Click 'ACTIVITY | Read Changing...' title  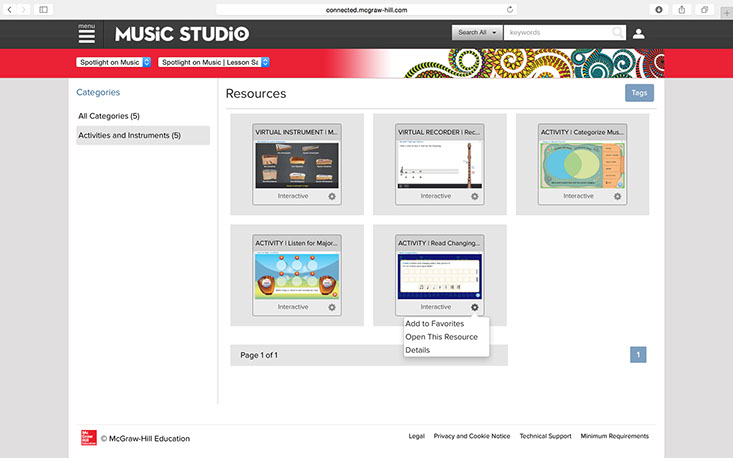point(439,243)
